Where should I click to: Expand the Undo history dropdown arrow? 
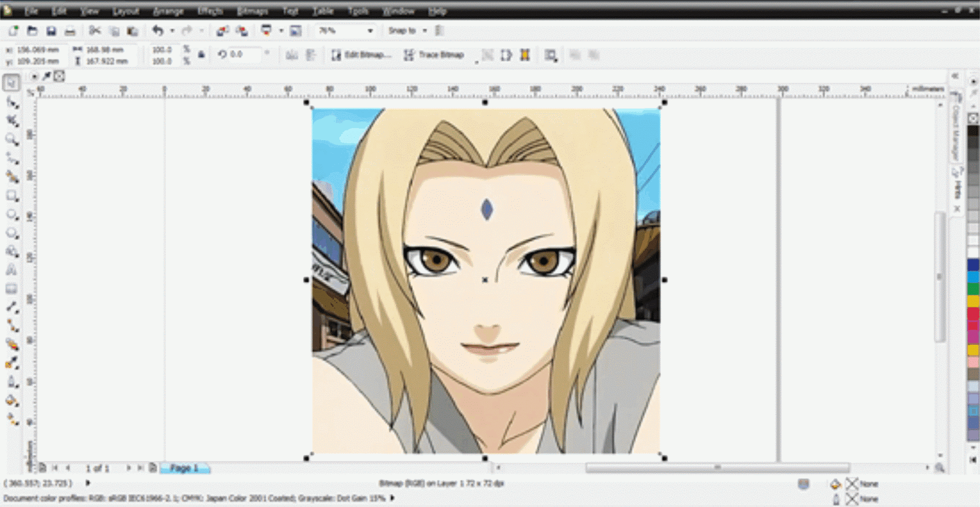172,31
